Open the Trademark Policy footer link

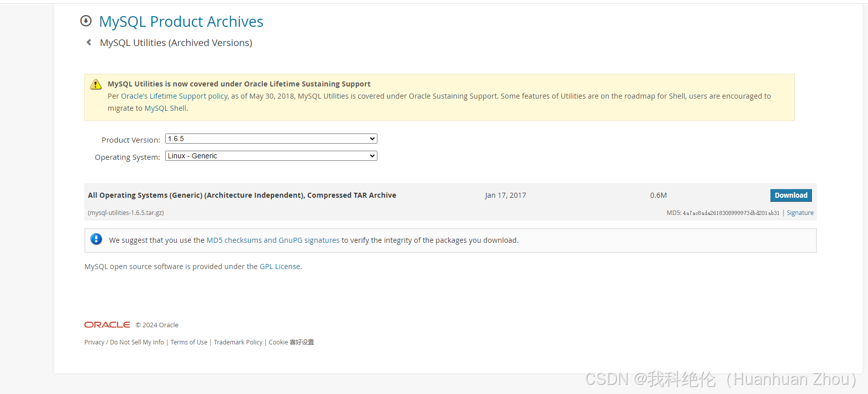point(238,342)
